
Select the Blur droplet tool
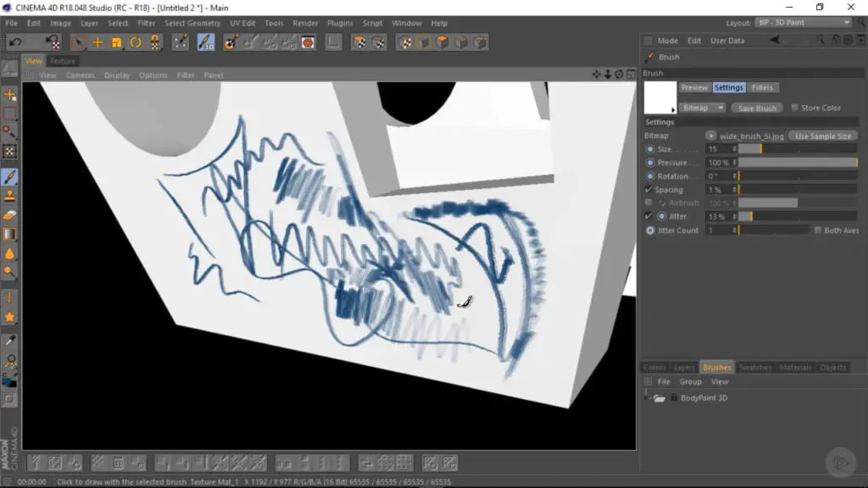click(x=10, y=253)
